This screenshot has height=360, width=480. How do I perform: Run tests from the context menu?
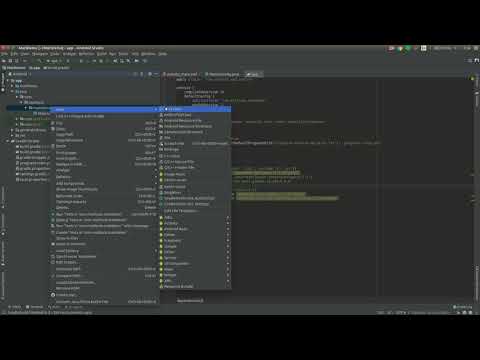pyautogui.click(x=104, y=214)
